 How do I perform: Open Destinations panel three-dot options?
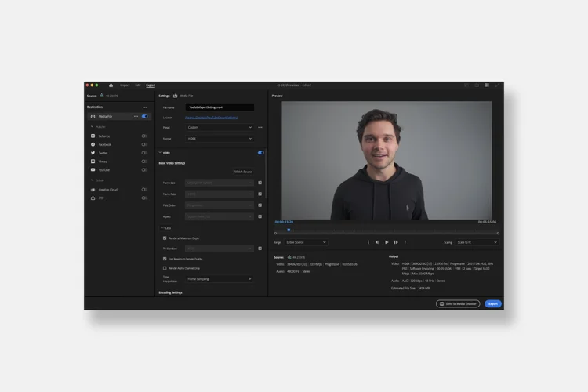point(145,107)
